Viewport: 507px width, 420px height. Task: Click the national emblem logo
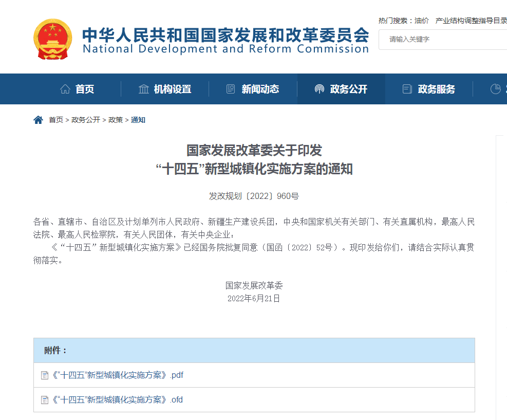pyautogui.click(x=53, y=38)
